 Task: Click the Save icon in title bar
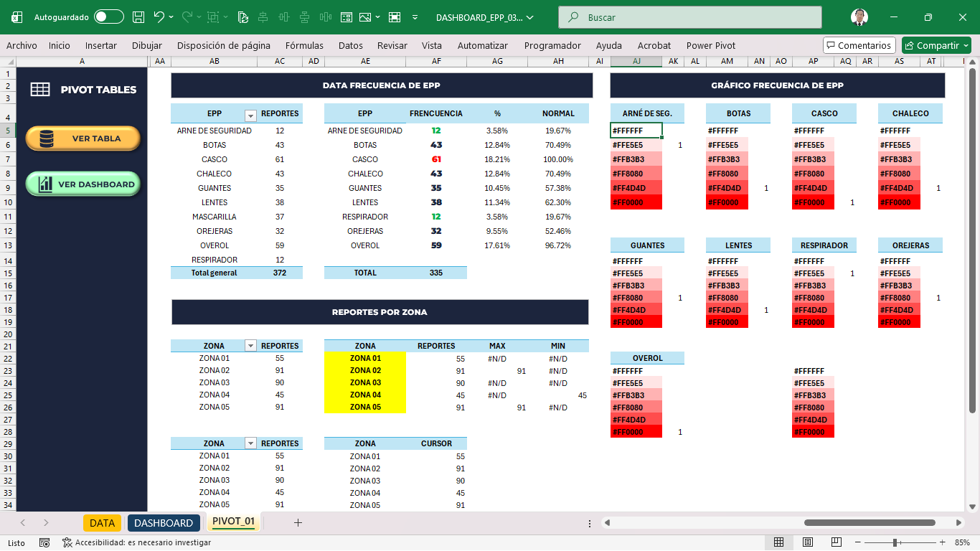tap(139, 17)
